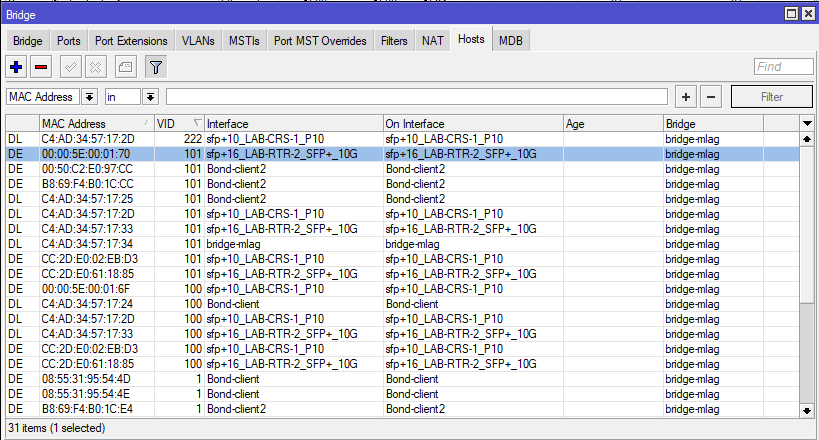Viewport: 819px width, 440px height.
Task: Select MAC 00:50:C2:E0:97:CC row
Action: pyautogui.click(x=402, y=169)
